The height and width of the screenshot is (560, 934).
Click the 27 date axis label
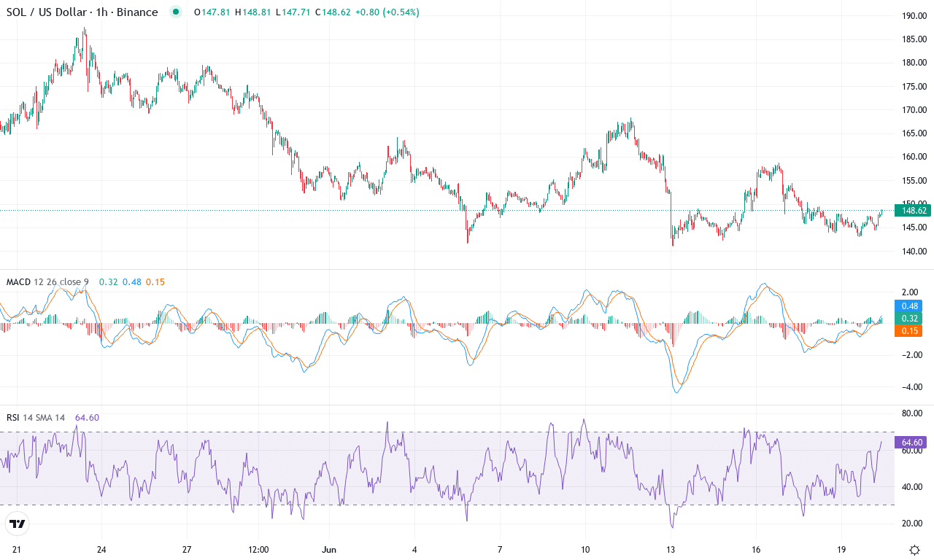pyautogui.click(x=187, y=549)
